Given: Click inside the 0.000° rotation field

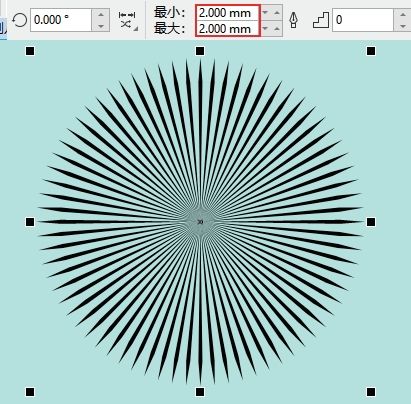Looking at the screenshot, I should (x=61, y=20).
